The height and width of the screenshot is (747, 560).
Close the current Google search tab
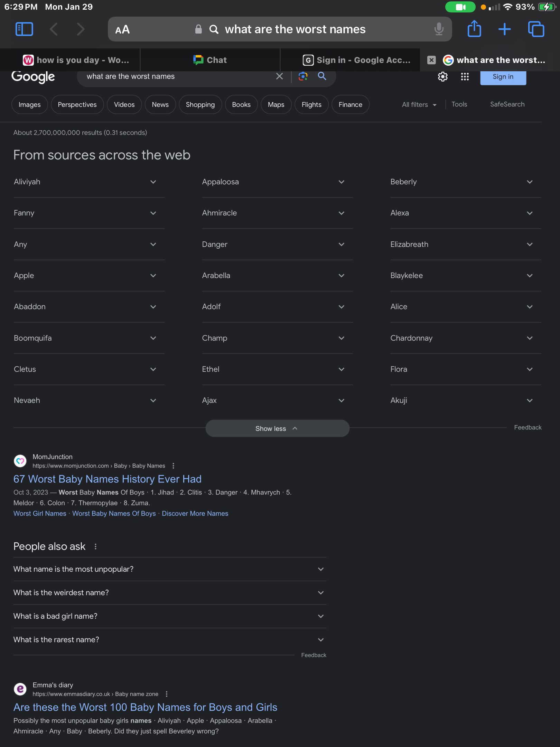point(431,60)
